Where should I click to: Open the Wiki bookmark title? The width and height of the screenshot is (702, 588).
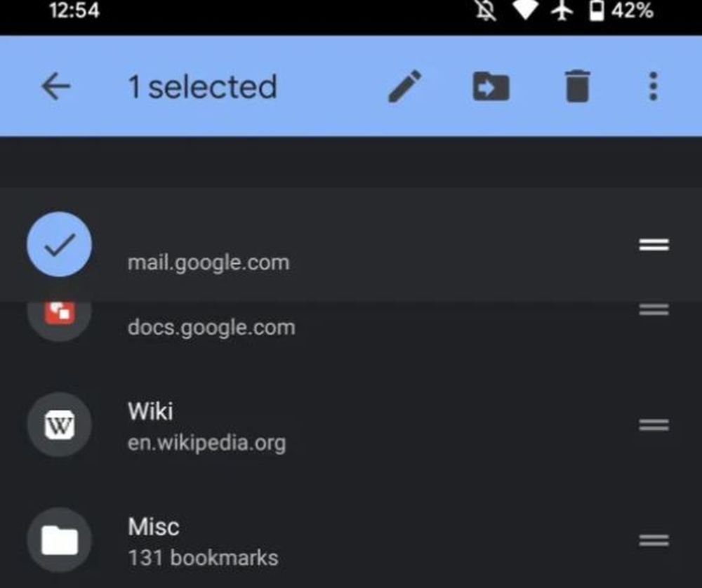coord(150,411)
